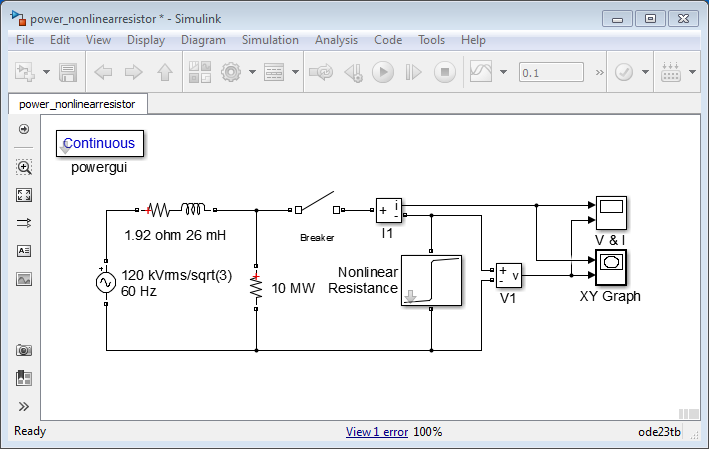Open the Analysis menu
This screenshot has height=449, width=709.
336,40
